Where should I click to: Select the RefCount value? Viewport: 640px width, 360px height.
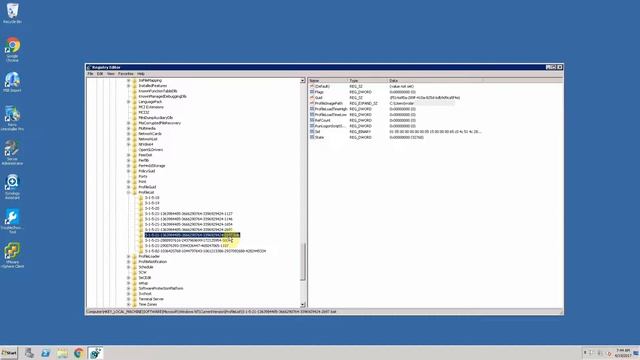tap(322, 121)
